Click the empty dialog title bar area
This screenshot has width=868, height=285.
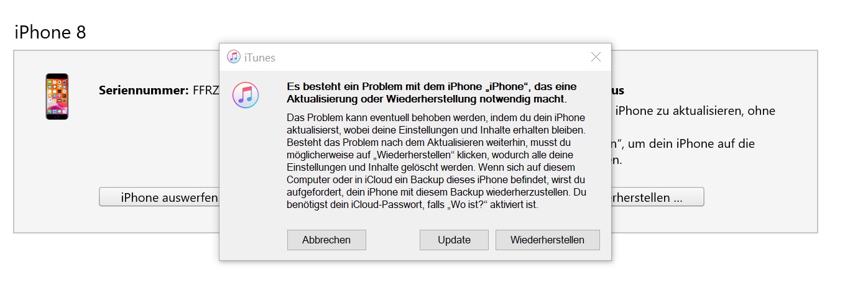[423, 57]
